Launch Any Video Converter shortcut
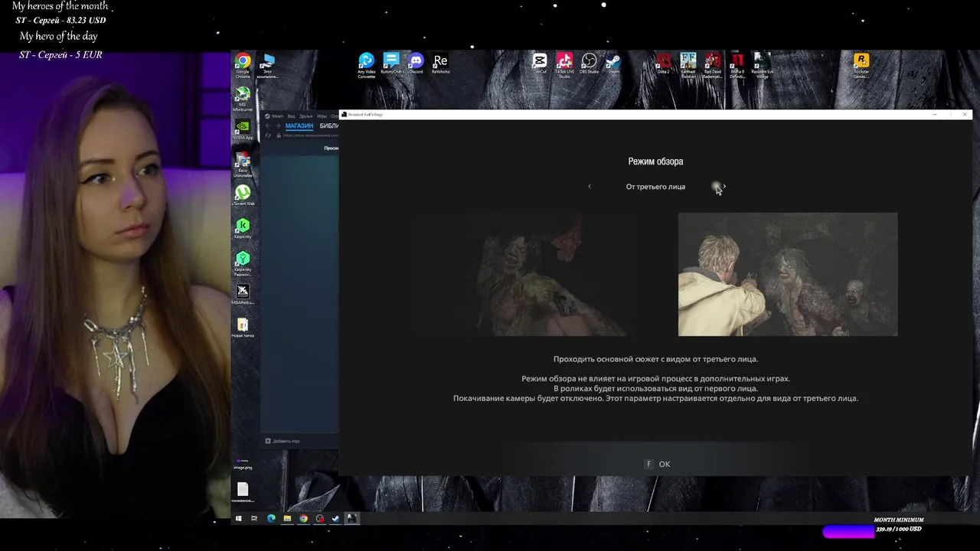This screenshot has width=980, height=551. [x=367, y=65]
